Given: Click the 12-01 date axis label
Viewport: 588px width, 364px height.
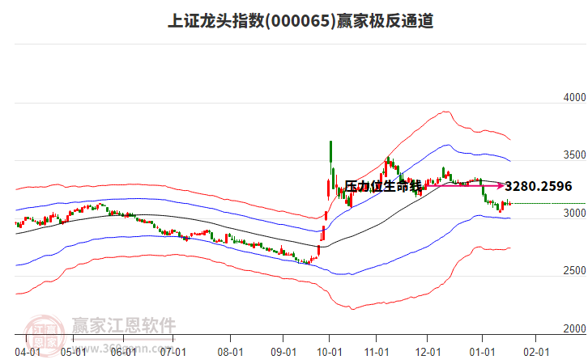Looking at the screenshot, I should 428,353.
